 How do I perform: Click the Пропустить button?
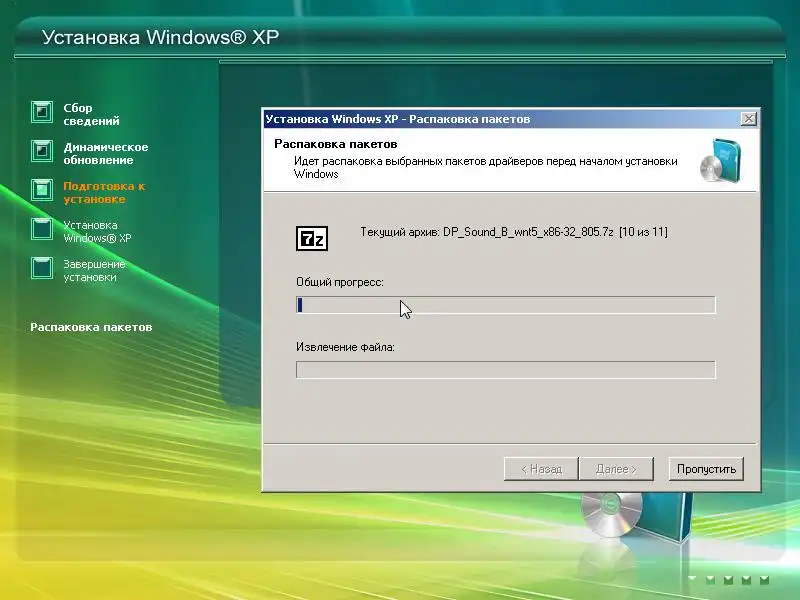coord(706,469)
